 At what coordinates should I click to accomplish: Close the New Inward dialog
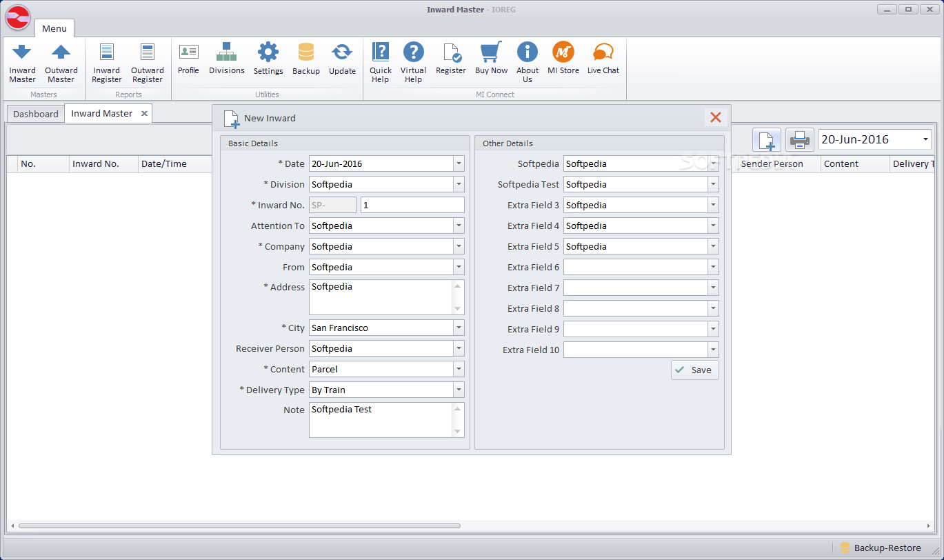(715, 118)
